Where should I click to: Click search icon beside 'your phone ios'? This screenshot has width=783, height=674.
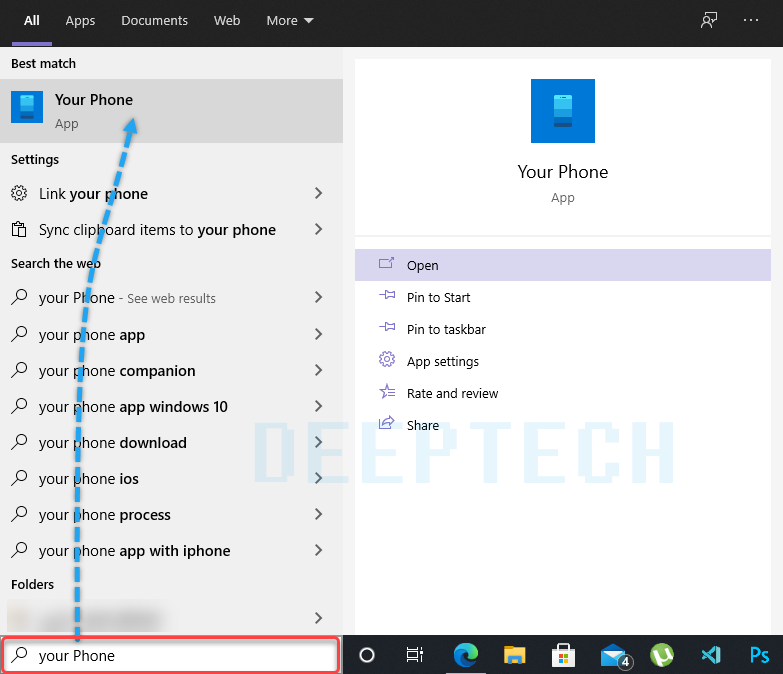(x=19, y=477)
